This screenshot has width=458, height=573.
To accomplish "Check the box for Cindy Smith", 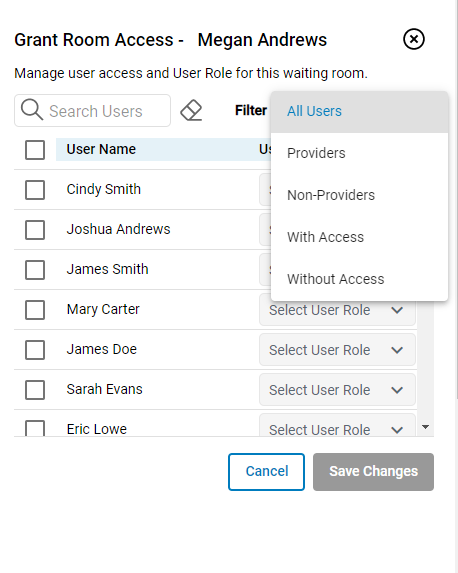I will coord(35,190).
